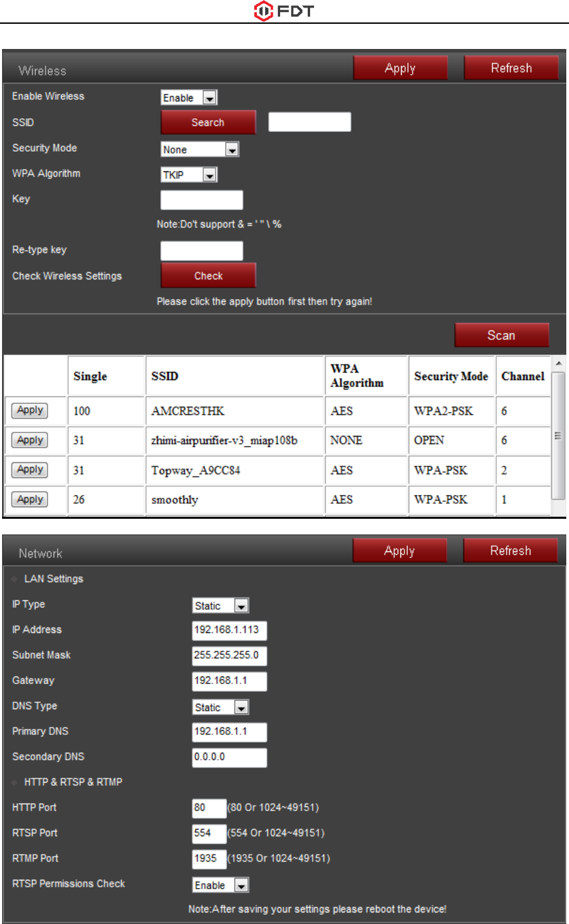Click the HTTP Port field
The height and width of the screenshot is (924, 569).
(209, 808)
